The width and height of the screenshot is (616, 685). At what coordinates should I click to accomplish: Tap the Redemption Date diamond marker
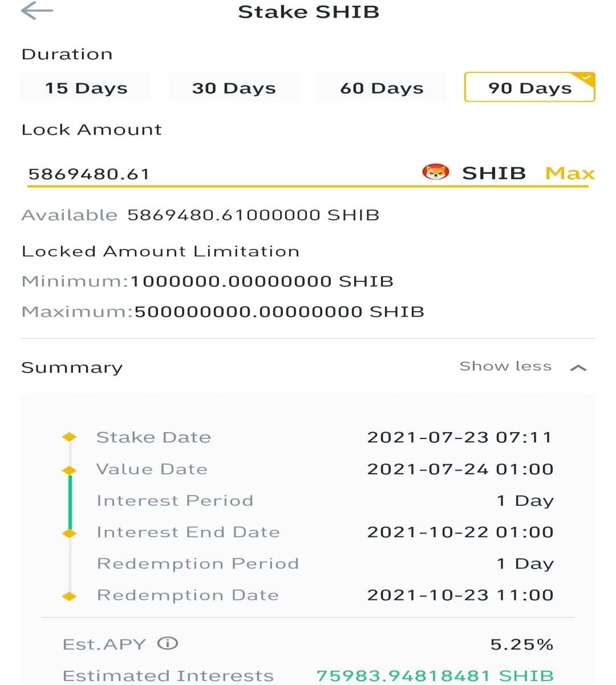tap(70, 597)
